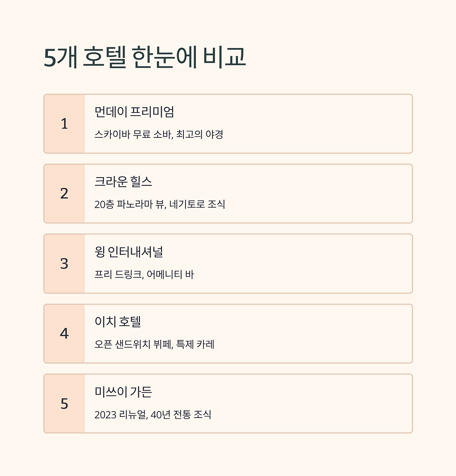Click the heading 5개 호텔 한눈에 비교

pos(145,57)
